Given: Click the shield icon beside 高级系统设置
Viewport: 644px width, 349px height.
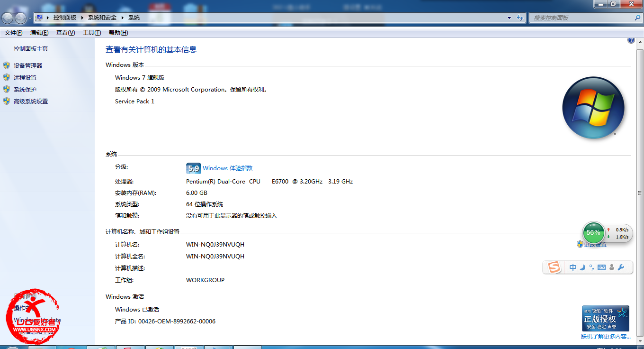Looking at the screenshot, I should (6, 101).
